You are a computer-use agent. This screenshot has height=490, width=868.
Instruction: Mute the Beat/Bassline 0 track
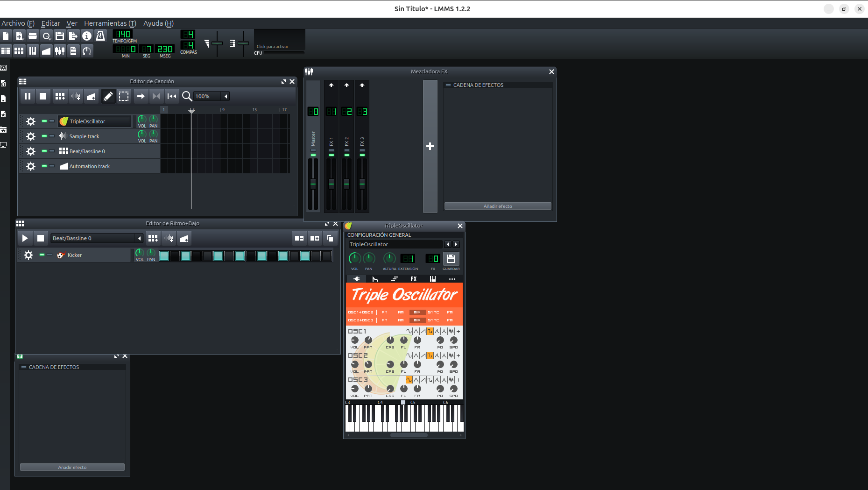tap(44, 151)
